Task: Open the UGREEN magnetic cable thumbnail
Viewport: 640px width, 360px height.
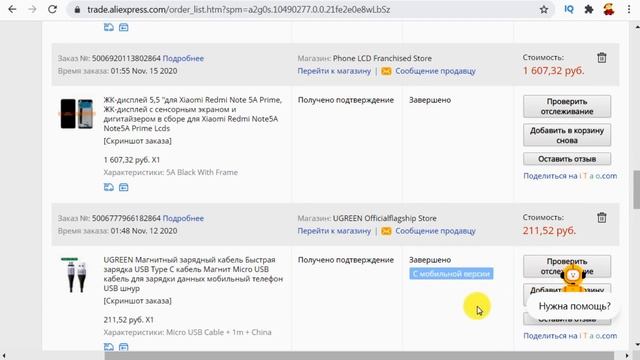Action: (77, 275)
